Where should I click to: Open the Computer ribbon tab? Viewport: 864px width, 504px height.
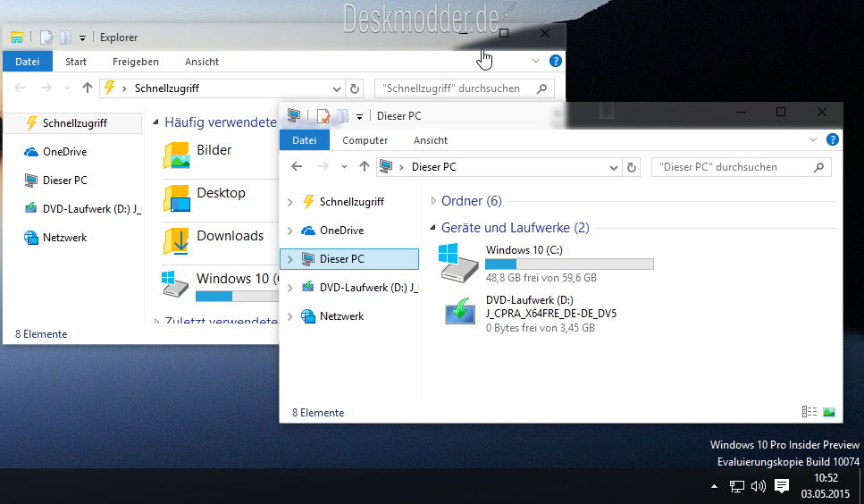click(x=365, y=140)
